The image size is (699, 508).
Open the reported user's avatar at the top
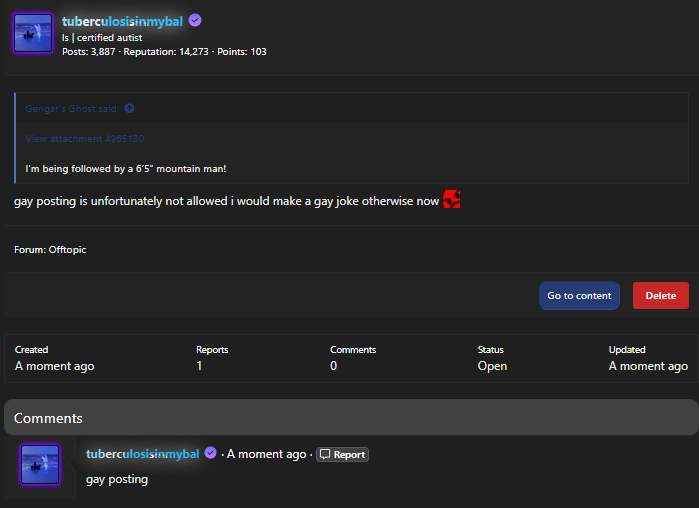click(x=33, y=34)
